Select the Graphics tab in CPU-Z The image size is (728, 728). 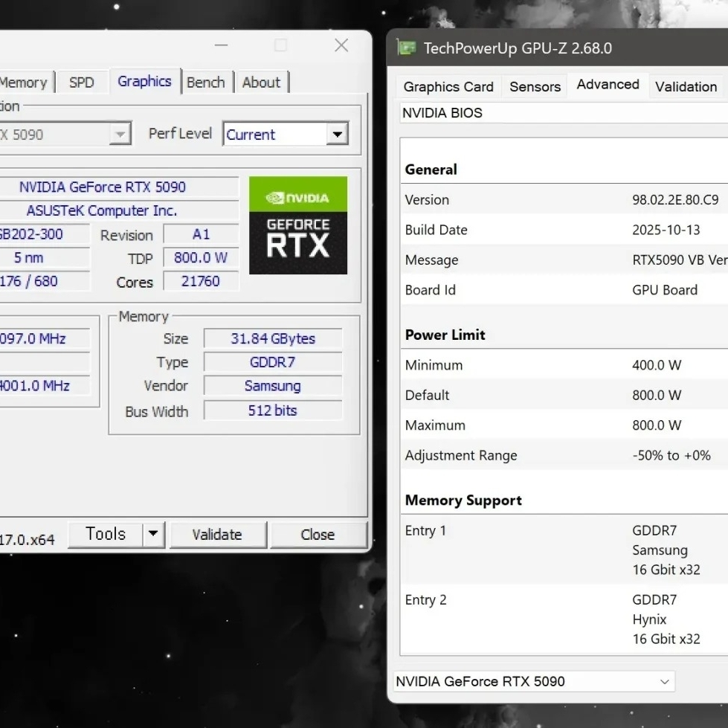click(144, 81)
